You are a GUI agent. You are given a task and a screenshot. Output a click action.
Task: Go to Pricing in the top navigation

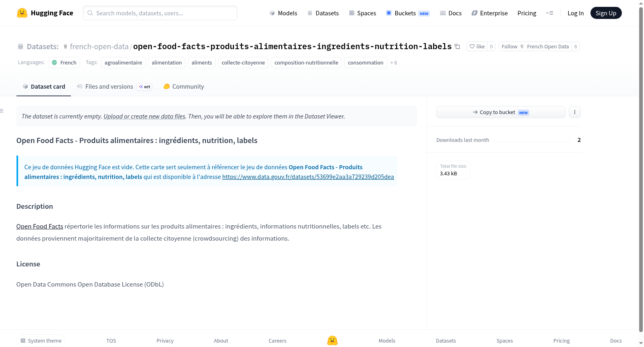527,13
